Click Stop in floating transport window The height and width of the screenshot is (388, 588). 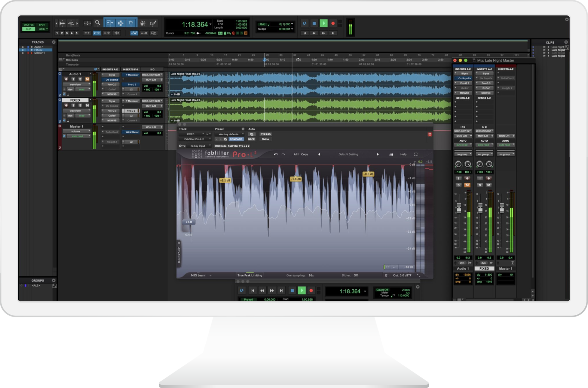pos(292,290)
